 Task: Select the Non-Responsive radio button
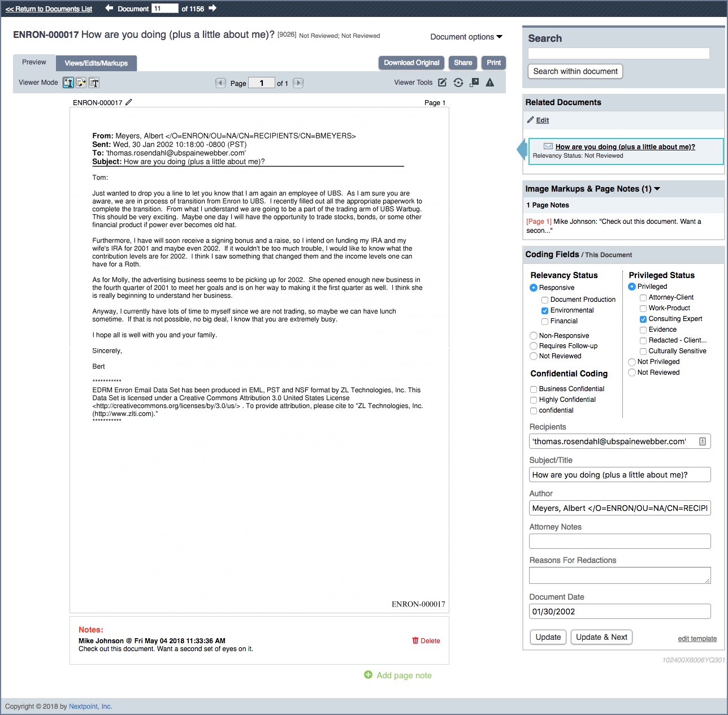534,336
